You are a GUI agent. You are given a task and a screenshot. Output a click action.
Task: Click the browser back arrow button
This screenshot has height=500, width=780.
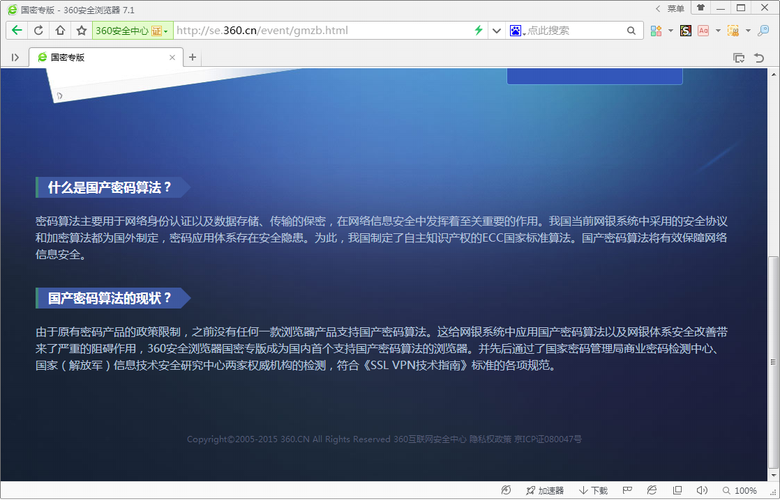(16, 31)
